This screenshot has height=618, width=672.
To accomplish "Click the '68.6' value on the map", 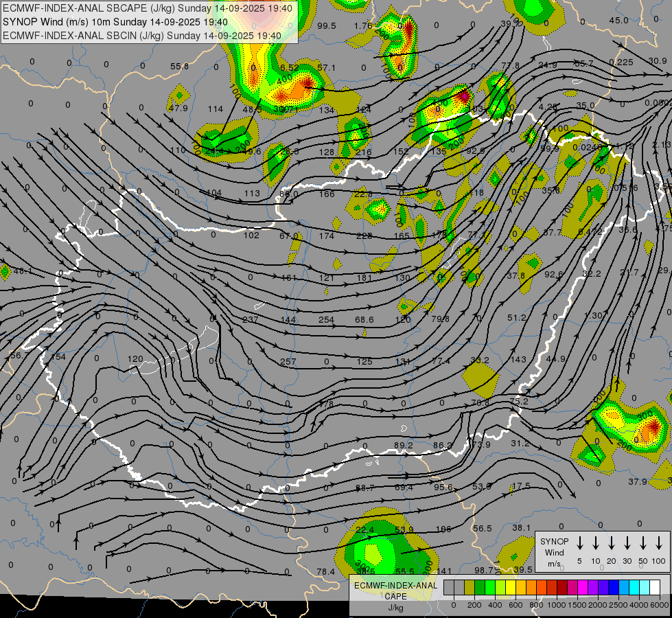I will coord(364,319).
